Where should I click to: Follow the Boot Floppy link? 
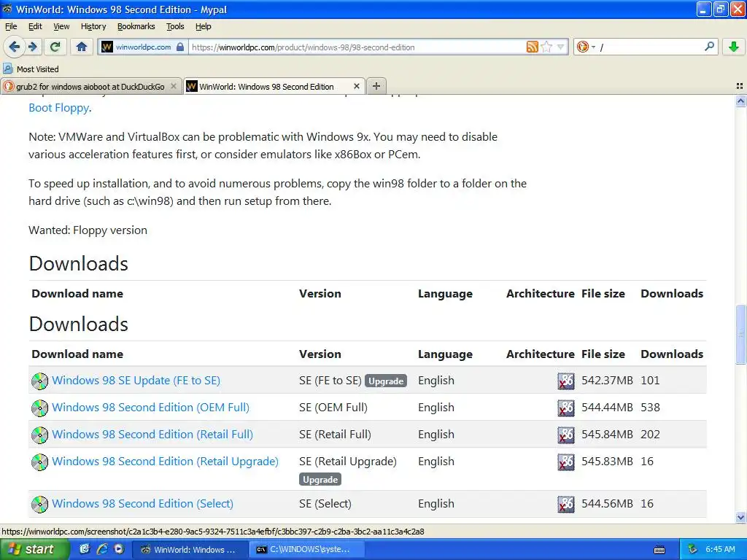(x=58, y=108)
